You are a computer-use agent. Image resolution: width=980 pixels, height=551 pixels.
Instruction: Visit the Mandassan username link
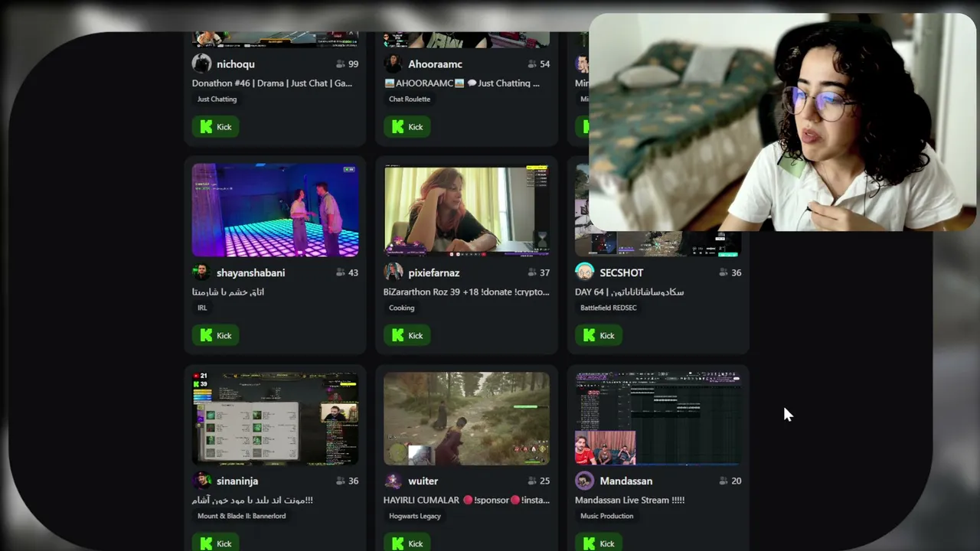pyautogui.click(x=626, y=481)
